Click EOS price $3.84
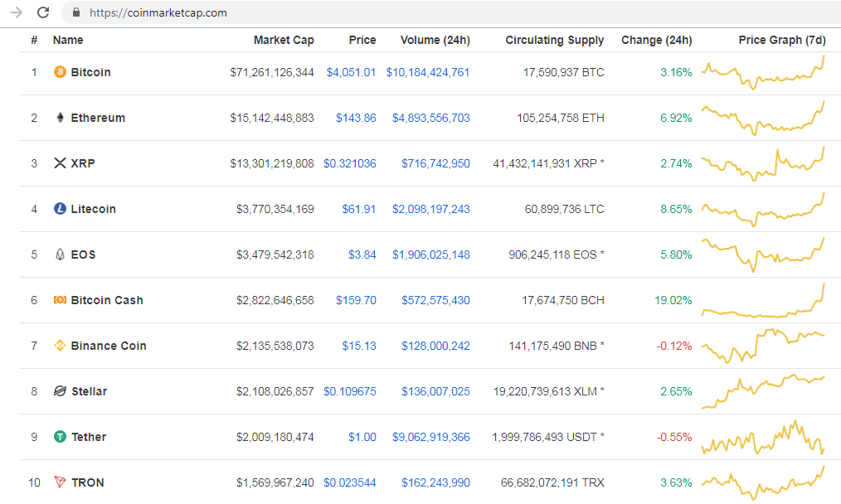This screenshot has height=504, width=841. (x=362, y=254)
